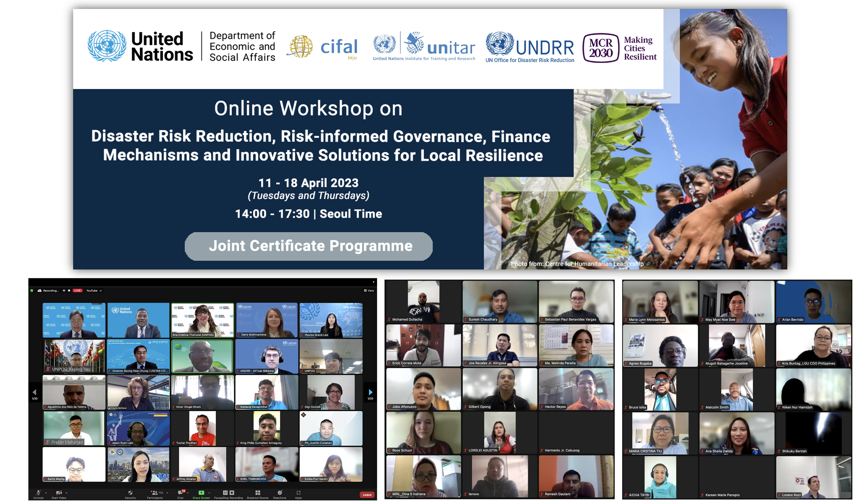
Task: Click the green encryption shield icon
Action: [x=32, y=291]
